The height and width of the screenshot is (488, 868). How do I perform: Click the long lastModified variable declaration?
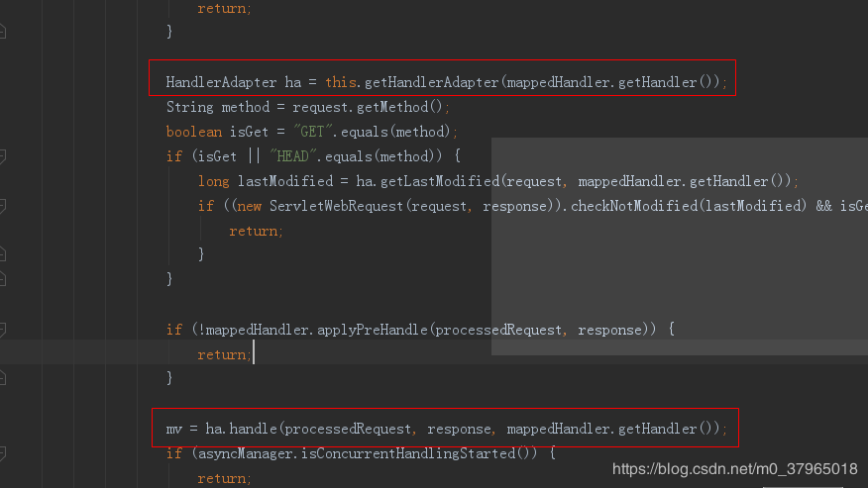[x=269, y=181]
